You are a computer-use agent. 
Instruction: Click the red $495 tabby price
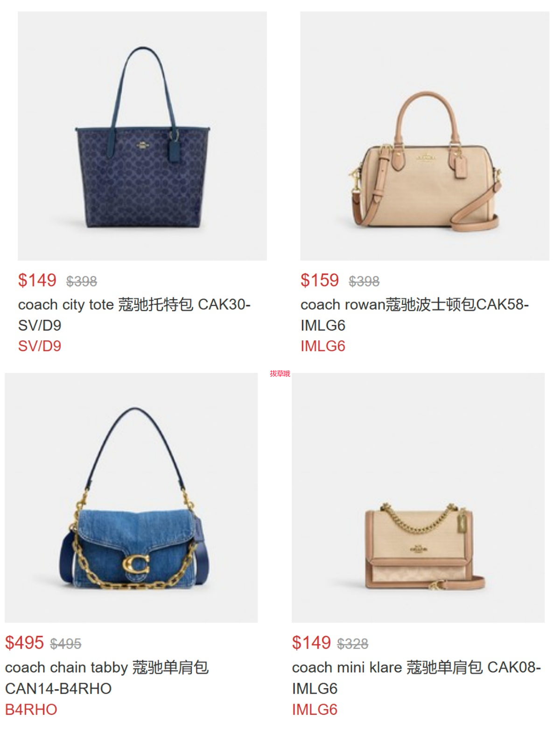(x=24, y=643)
